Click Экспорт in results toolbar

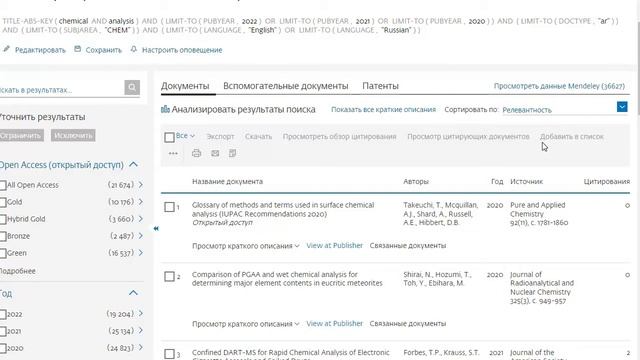[x=220, y=136]
